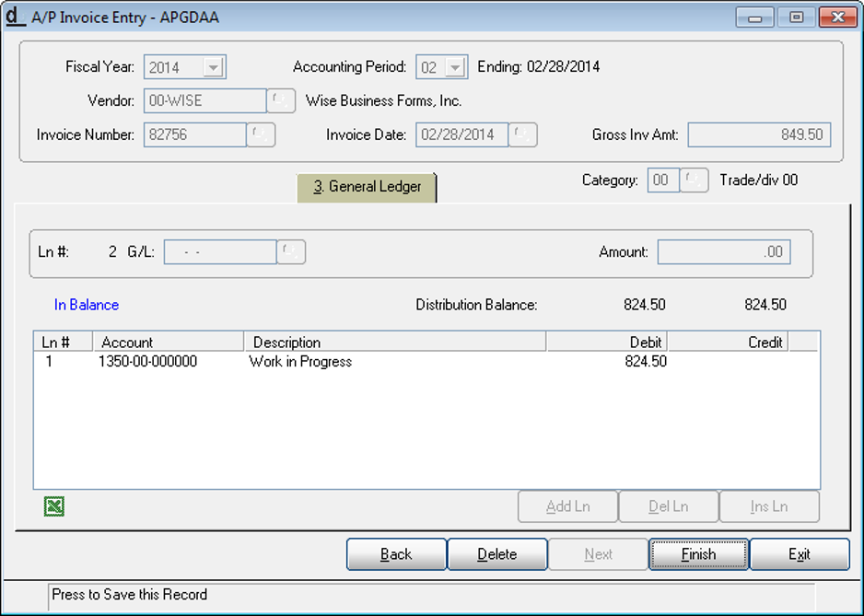Viewport: 864px width, 616px height.
Task: Click the 824.50 debit cell in row 1
Action: pos(646,362)
